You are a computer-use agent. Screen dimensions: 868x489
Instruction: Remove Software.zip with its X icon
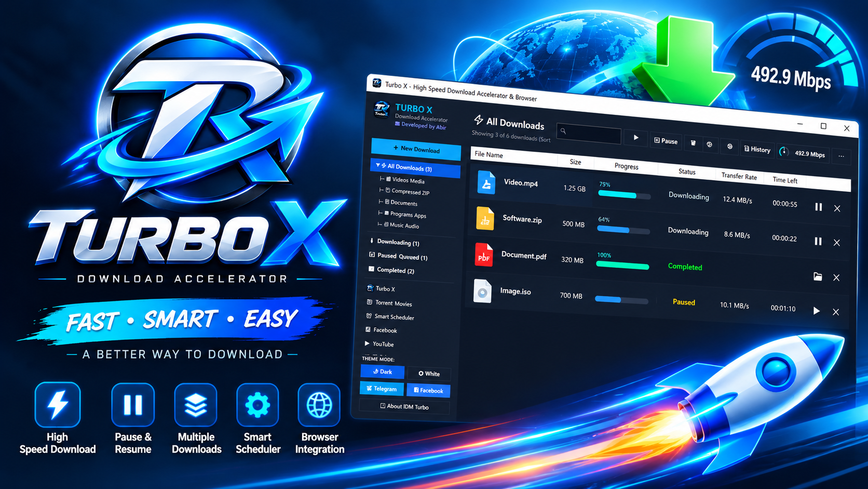[x=837, y=243]
